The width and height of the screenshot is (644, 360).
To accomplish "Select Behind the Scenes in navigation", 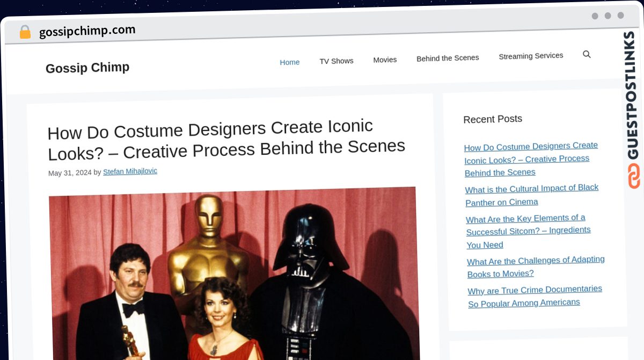I will point(448,58).
